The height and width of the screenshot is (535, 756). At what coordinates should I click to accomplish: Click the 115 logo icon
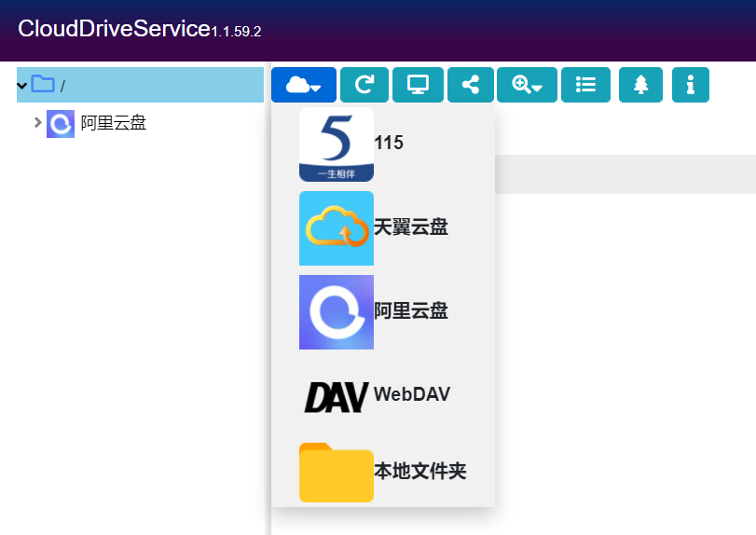tap(337, 144)
